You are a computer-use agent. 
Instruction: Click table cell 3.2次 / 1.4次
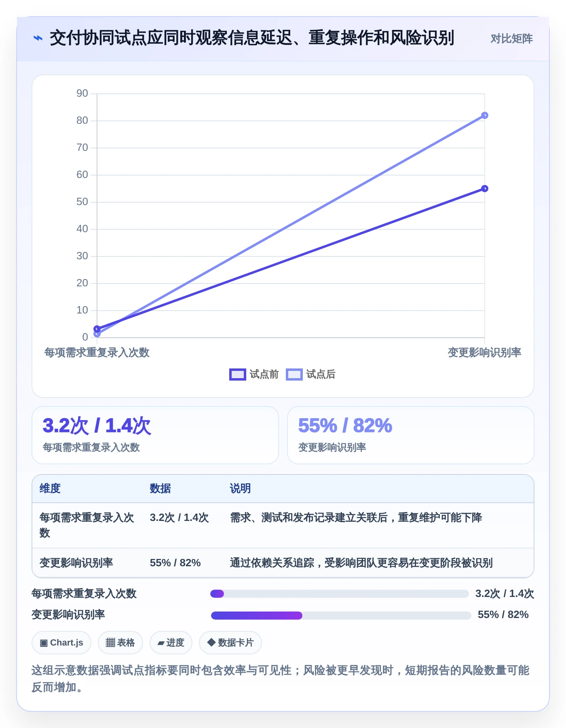pyautogui.click(x=179, y=518)
